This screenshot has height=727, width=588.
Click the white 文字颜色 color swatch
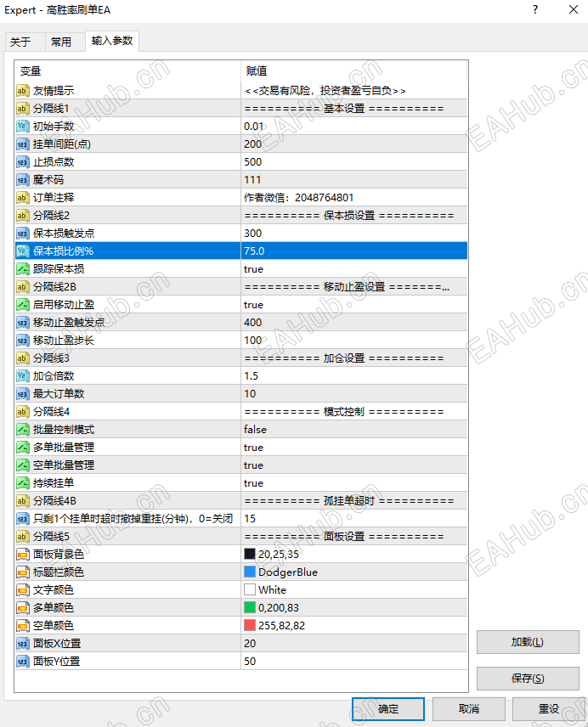tap(250, 589)
